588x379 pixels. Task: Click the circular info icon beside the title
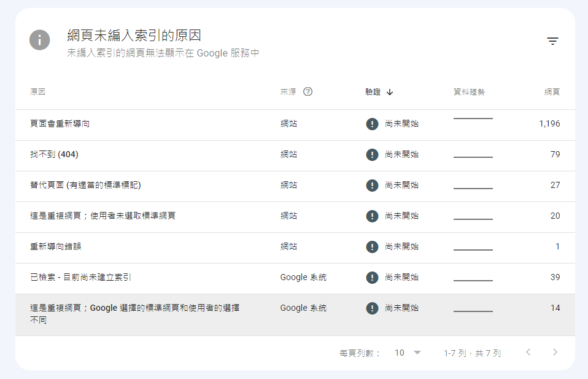pos(39,40)
